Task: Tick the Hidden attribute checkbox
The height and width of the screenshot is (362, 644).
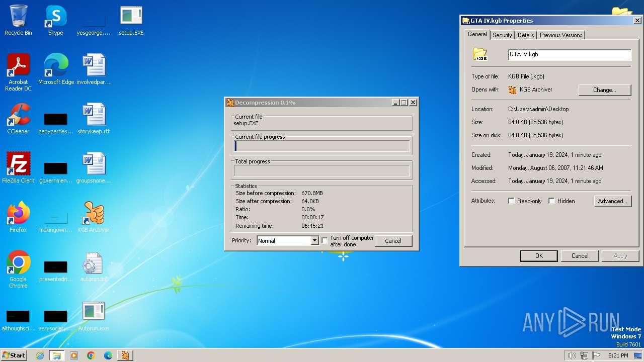Action: (x=551, y=201)
